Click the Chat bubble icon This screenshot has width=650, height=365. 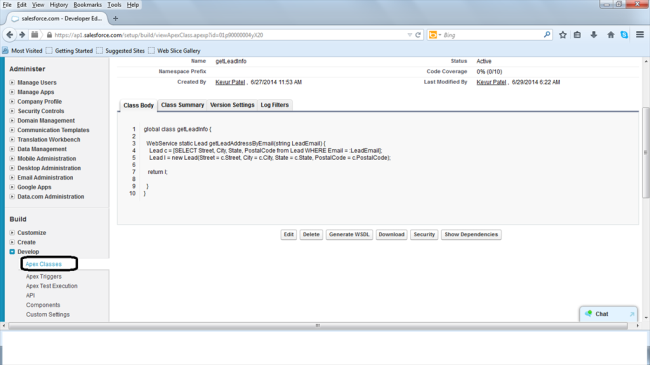click(588, 314)
